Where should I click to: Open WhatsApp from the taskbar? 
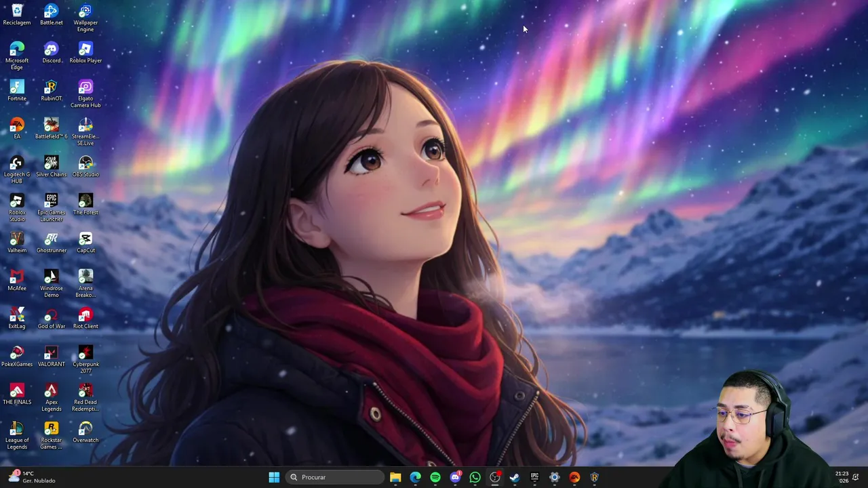pos(475,477)
